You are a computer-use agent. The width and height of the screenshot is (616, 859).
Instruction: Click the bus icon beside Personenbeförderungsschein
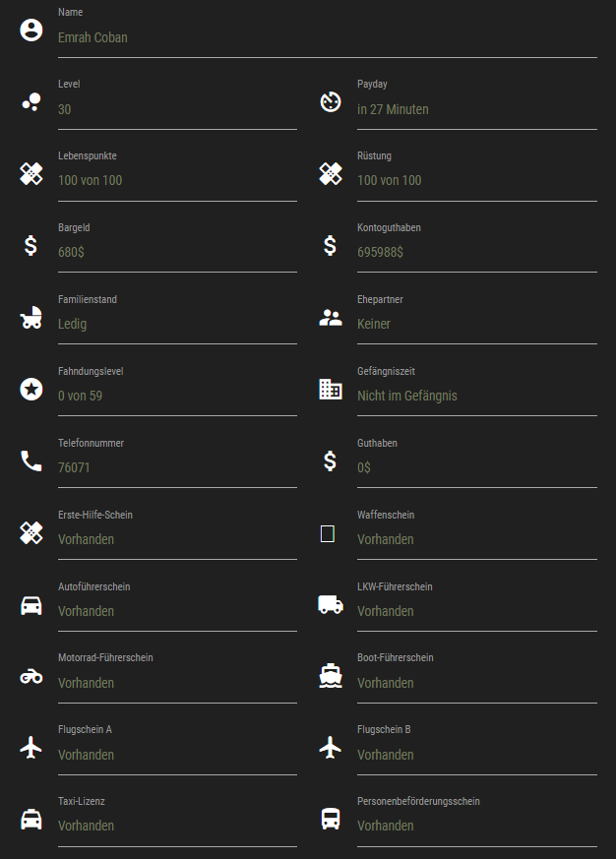pos(331,819)
